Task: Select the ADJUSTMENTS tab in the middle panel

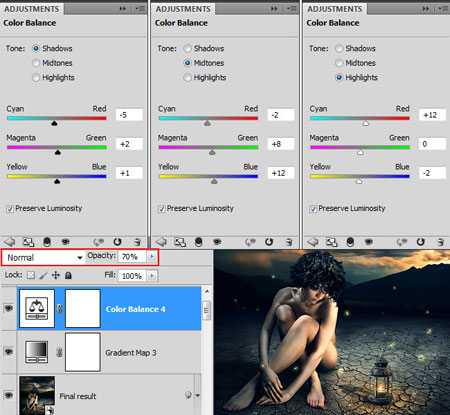Action: [x=183, y=9]
